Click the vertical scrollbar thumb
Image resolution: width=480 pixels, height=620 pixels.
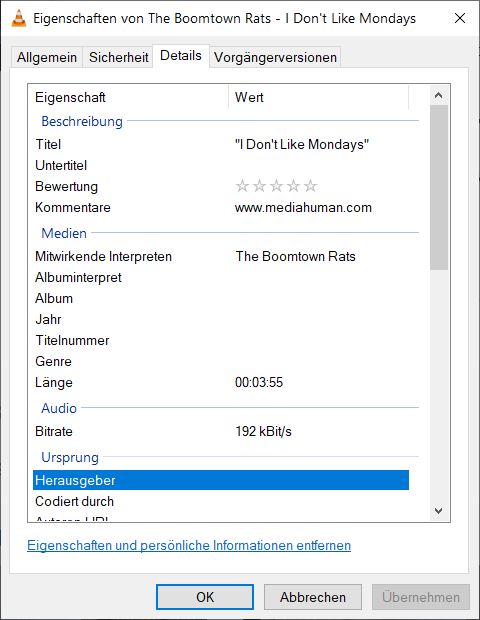pos(438,187)
